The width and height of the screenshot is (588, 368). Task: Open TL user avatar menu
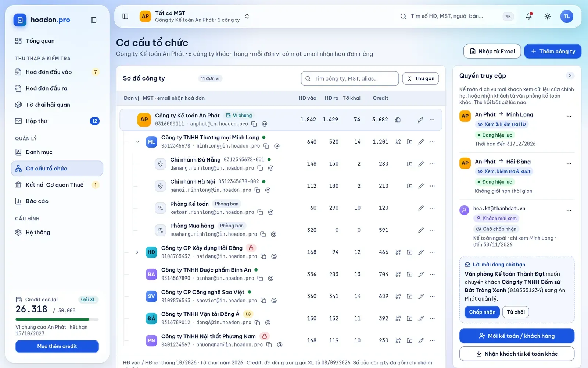click(566, 16)
